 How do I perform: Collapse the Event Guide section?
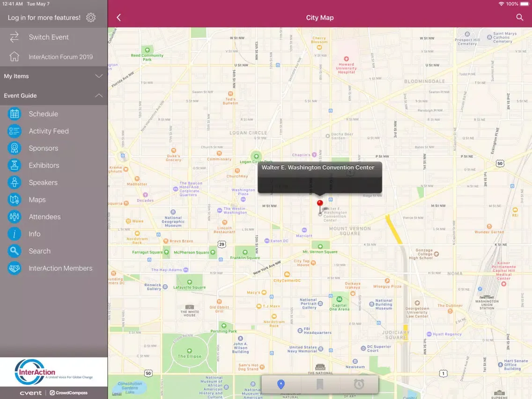click(53, 96)
